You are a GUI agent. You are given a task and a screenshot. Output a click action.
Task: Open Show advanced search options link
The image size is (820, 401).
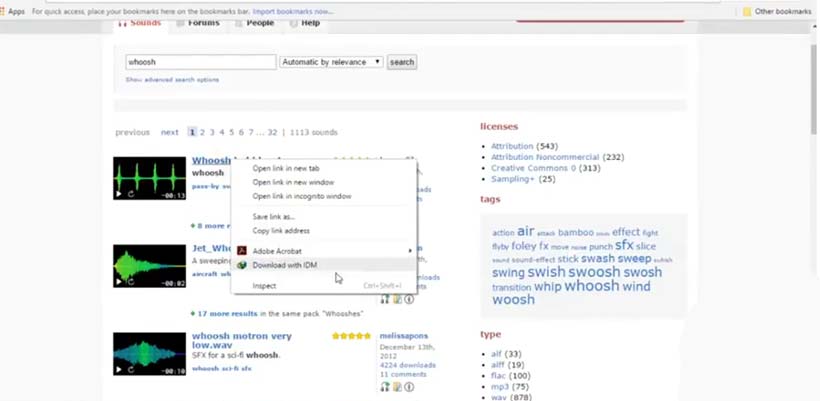coord(172,79)
